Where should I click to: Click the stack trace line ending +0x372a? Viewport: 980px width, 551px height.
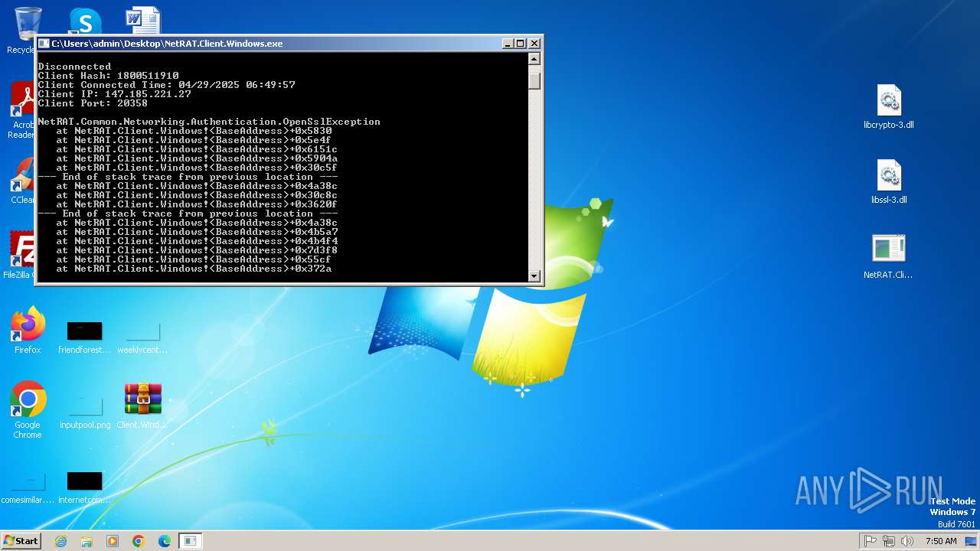click(194, 269)
